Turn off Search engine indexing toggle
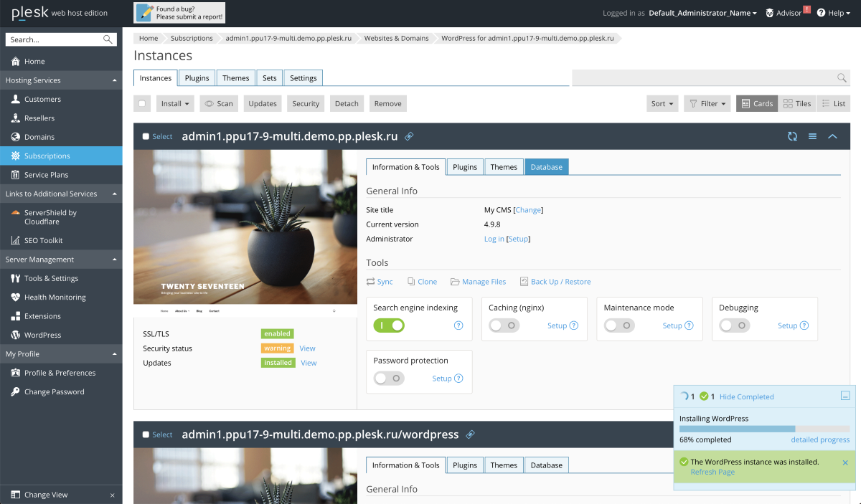The width and height of the screenshot is (861, 504). tap(389, 325)
